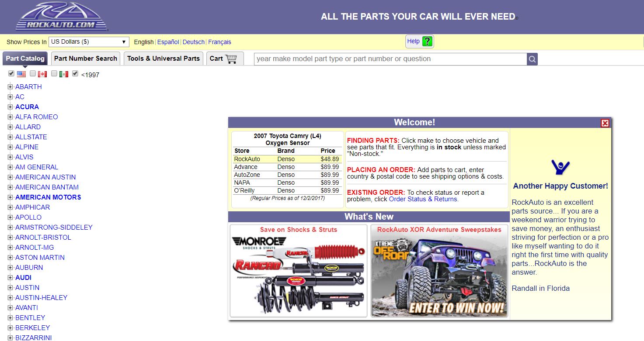The height and width of the screenshot is (341, 644).
Task: Click the ALLARD make link
Action: pos(28,127)
